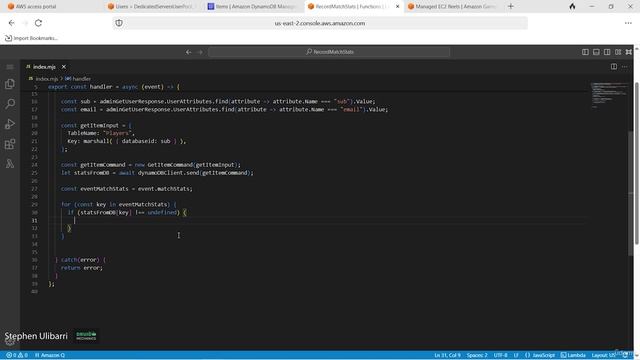Open errors and warnings status indicator

coord(17,355)
